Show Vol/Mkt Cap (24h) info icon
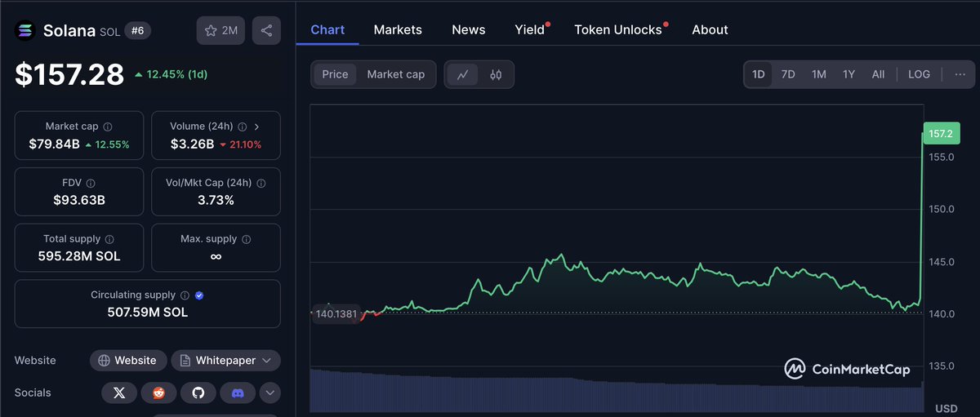Viewport: 980px width, 417px height. [x=260, y=184]
